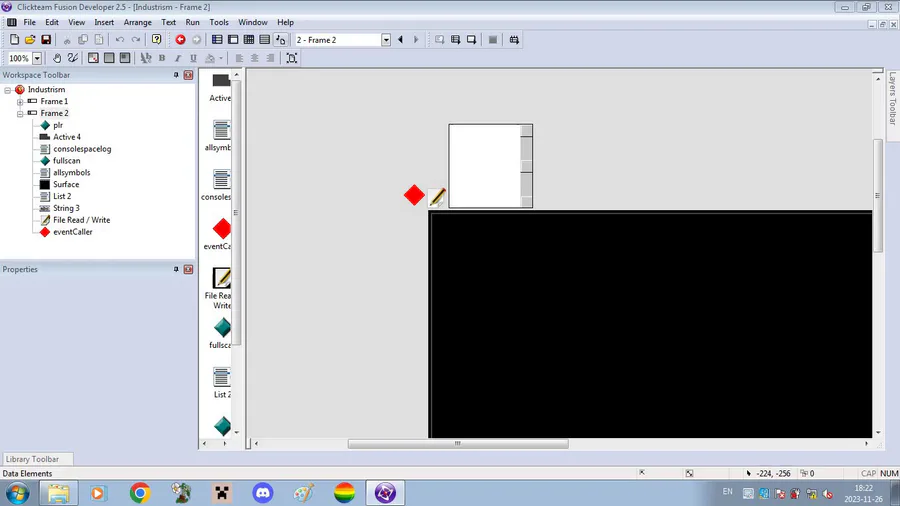The height and width of the screenshot is (506, 900).
Task: Open the File menu
Action: 29,22
